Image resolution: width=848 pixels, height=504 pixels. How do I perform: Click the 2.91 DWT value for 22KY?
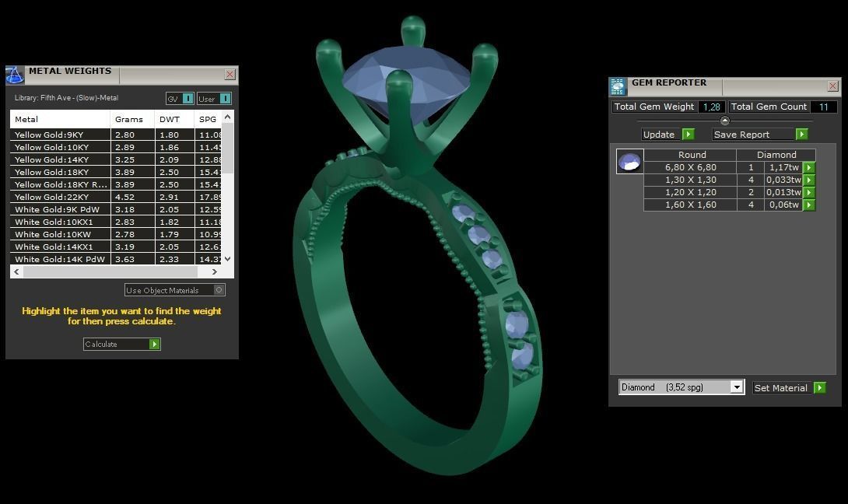tap(174, 197)
